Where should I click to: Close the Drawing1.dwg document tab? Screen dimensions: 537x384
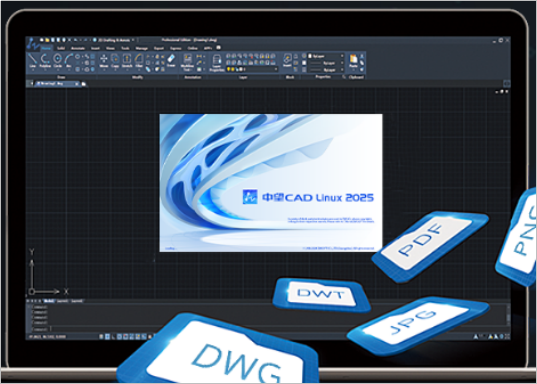pyautogui.click(x=77, y=84)
